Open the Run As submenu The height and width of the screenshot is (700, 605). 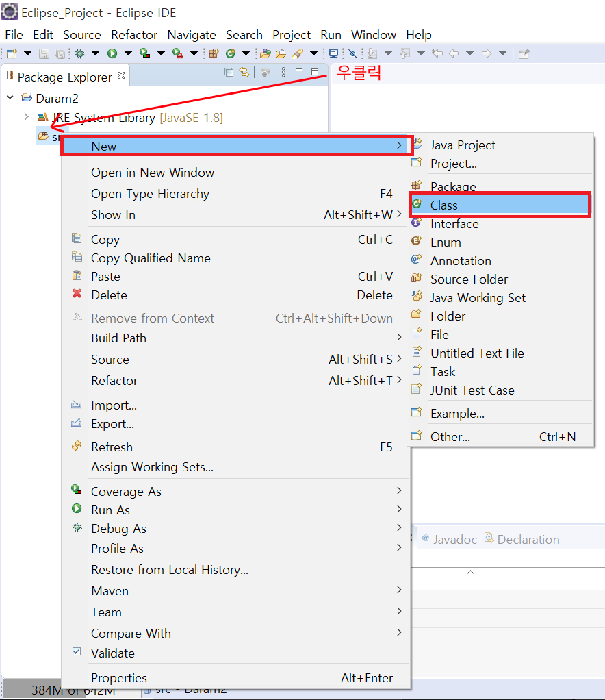click(235, 510)
